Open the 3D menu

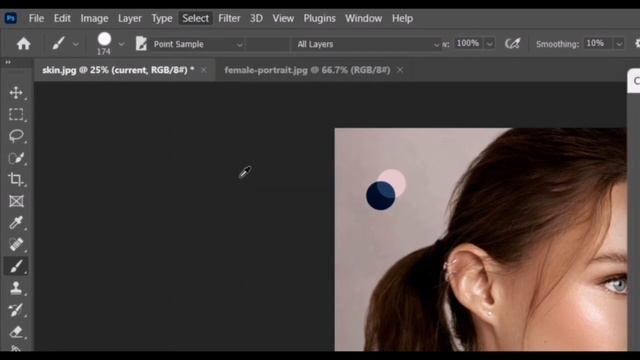coord(256,18)
